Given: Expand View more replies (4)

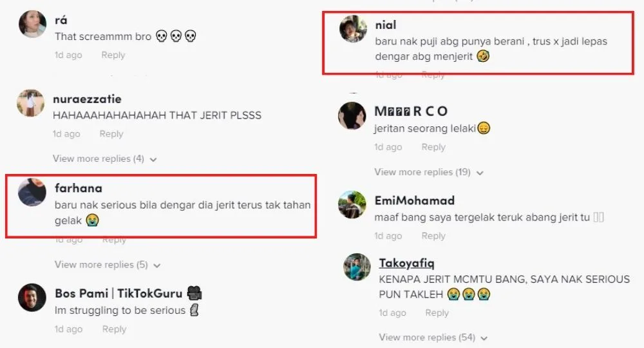Looking at the screenshot, I should 105,159.
